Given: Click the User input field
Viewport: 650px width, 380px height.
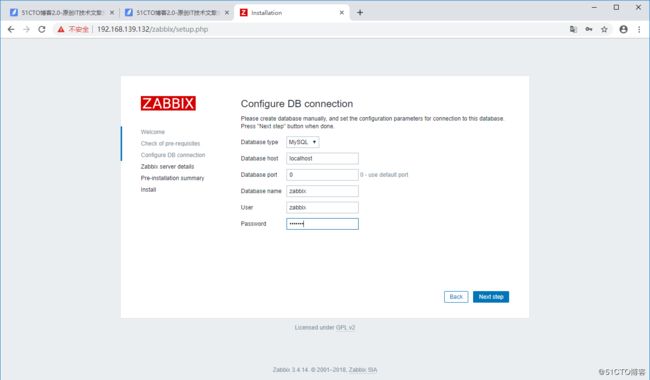Looking at the screenshot, I should coord(323,207).
